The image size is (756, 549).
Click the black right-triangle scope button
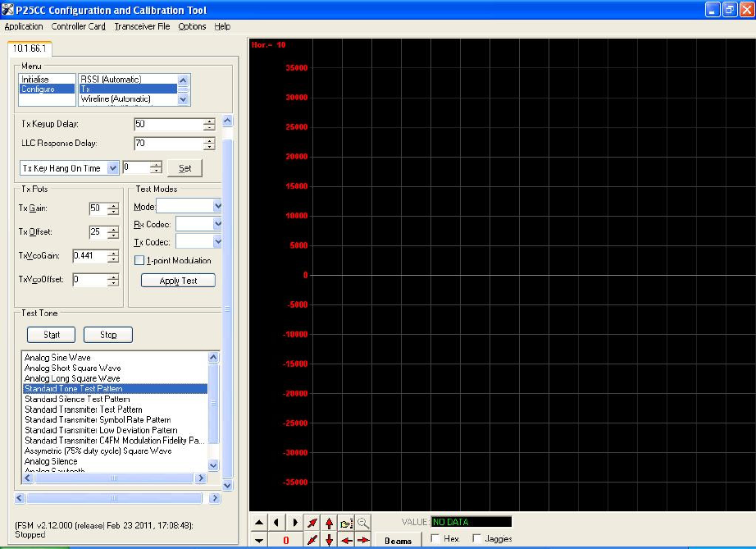tap(294, 522)
